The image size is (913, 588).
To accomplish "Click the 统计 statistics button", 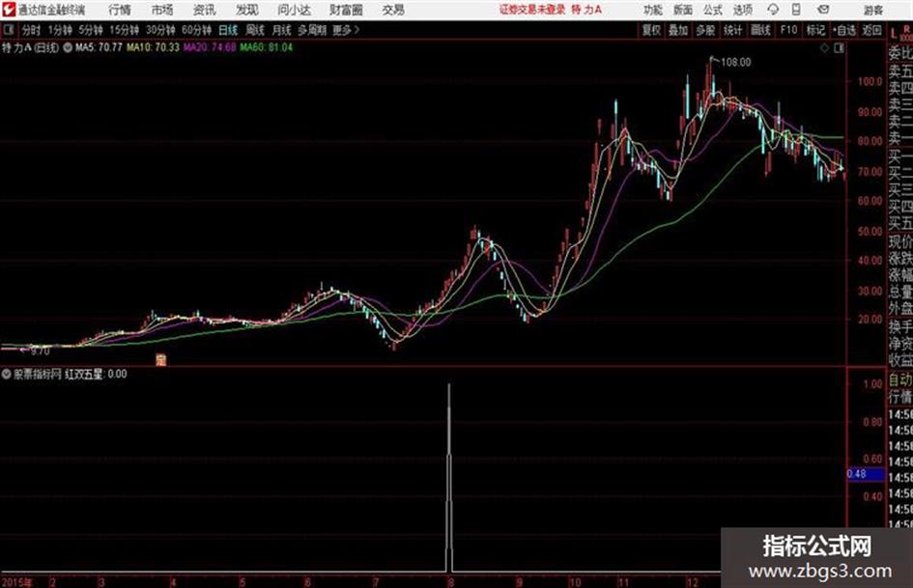I will pyautogui.click(x=732, y=30).
